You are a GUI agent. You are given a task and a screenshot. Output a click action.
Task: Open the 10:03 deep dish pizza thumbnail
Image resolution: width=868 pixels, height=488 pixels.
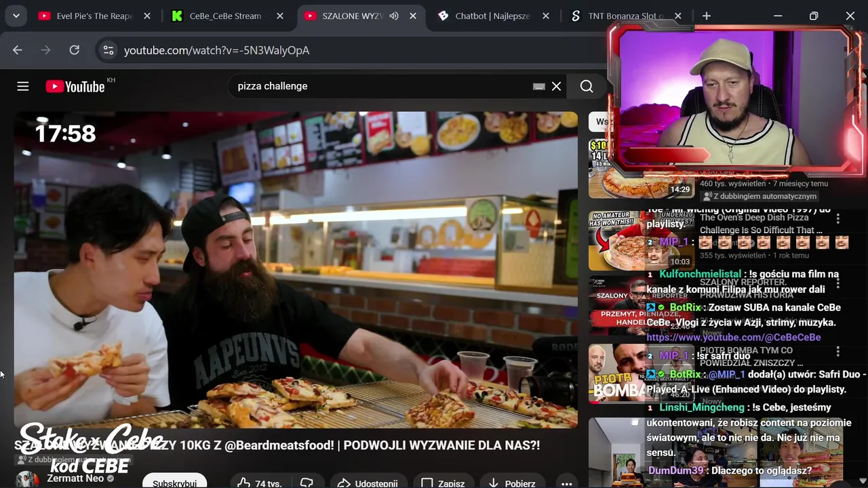click(642, 241)
